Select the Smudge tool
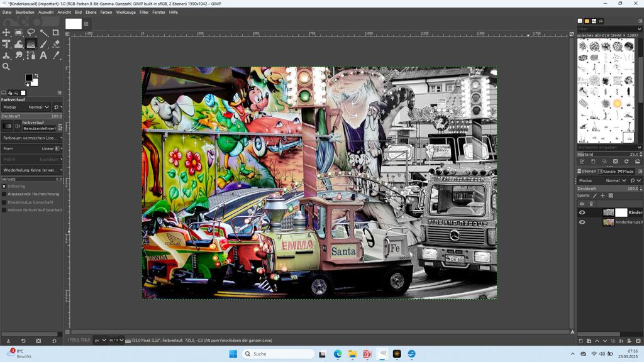The width and height of the screenshot is (644, 362). tap(18, 55)
